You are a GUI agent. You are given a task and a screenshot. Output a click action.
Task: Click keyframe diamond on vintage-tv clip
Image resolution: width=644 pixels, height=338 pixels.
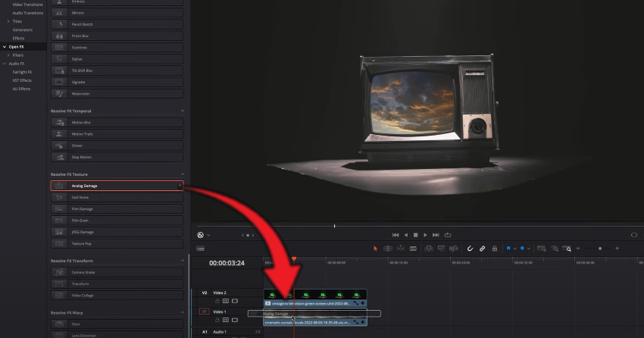tap(363, 303)
